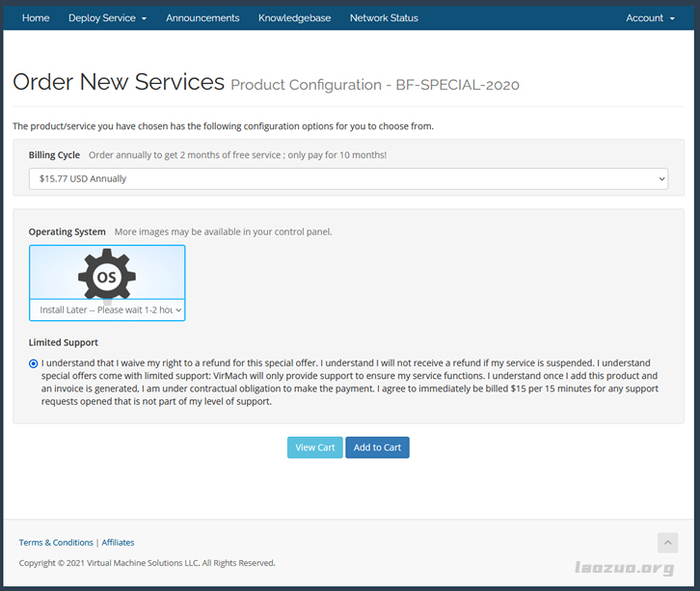
Task: Check the Network Status page
Action: (384, 17)
